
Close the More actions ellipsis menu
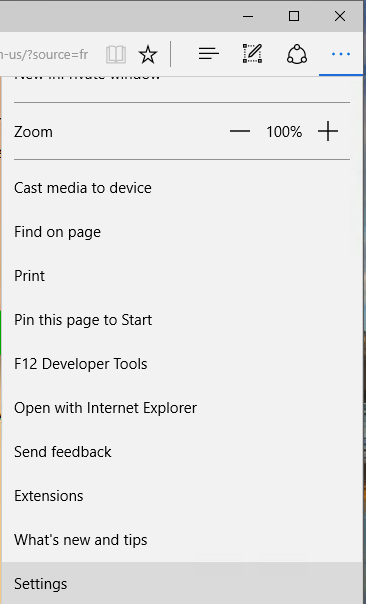pyautogui.click(x=341, y=54)
